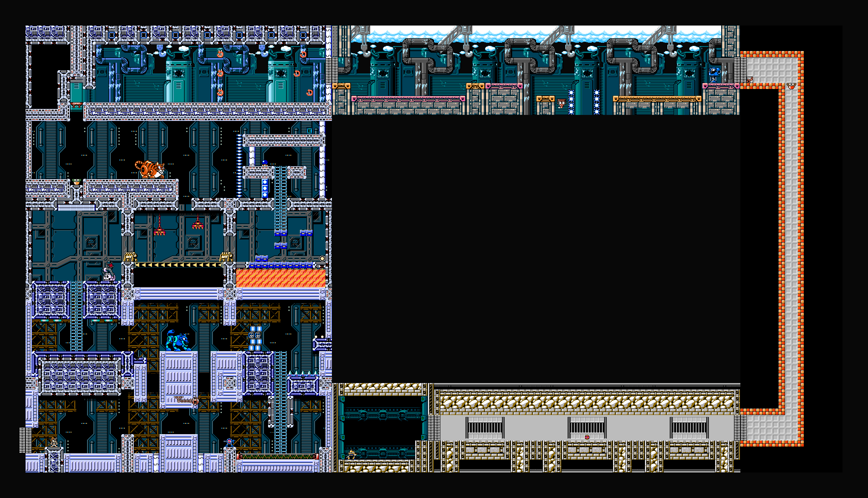Image resolution: width=868 pixels, height=498 pixels.
Task: Click the small red orb under the grates
Action: click(x=587, y=437)
